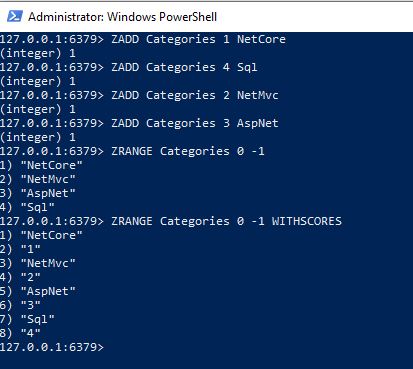Screen dimensions: 413x369
Task: Click the ZADD Categories 2 NetMvc command
Action: [x=195, y=95]
